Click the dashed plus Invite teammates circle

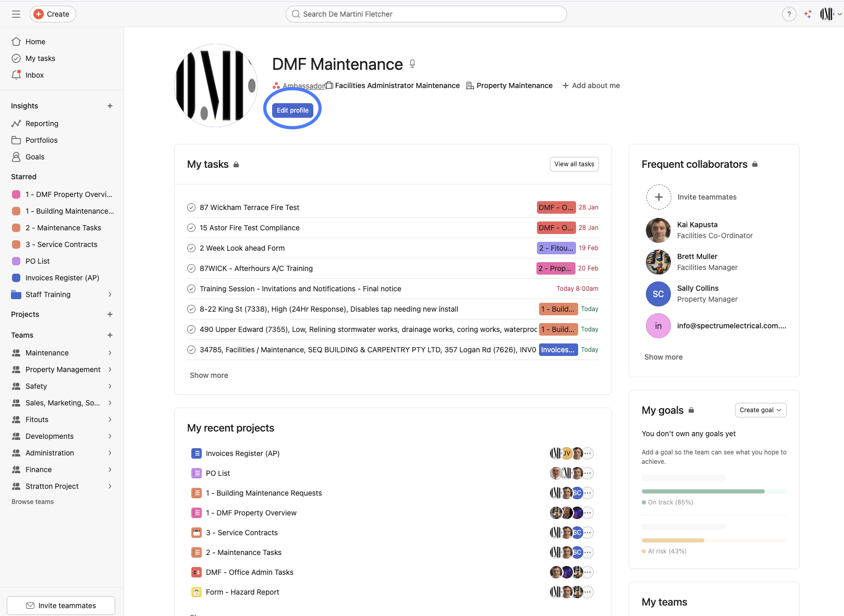(659, 197)
